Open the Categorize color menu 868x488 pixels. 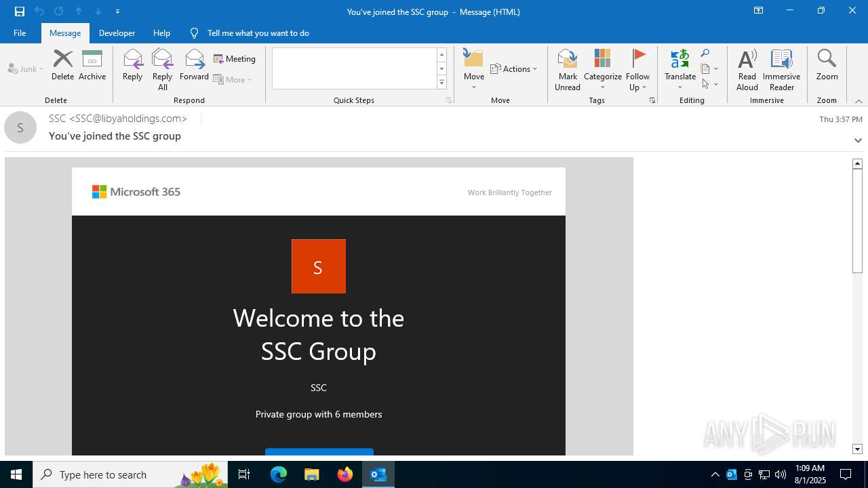(603, 70)
